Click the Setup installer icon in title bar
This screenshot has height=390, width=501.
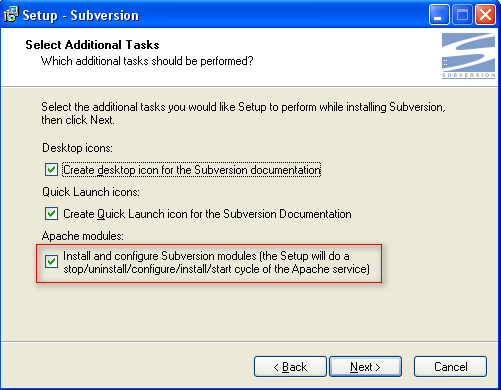tap(11, 14)
